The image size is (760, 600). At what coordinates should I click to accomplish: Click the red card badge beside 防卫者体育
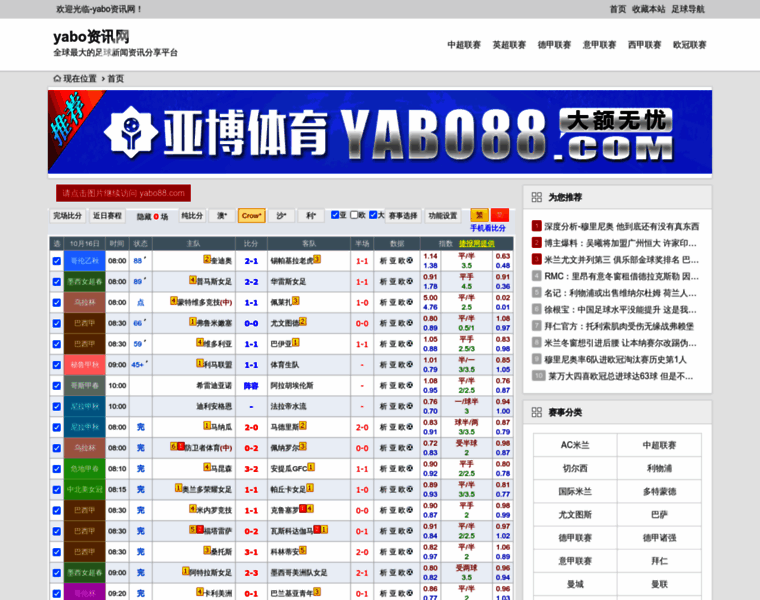click(x=181, y=446)
